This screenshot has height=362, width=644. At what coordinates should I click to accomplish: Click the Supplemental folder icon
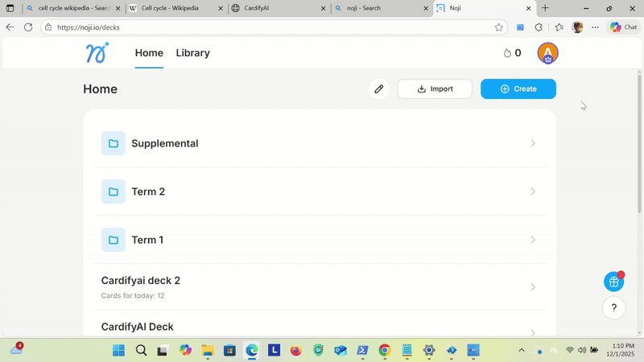[x=114, y=143]
